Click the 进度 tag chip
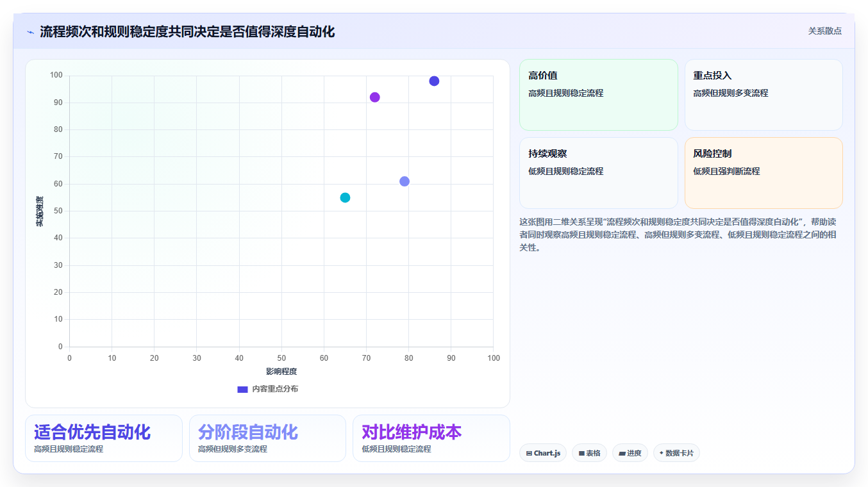 point(630,453)
